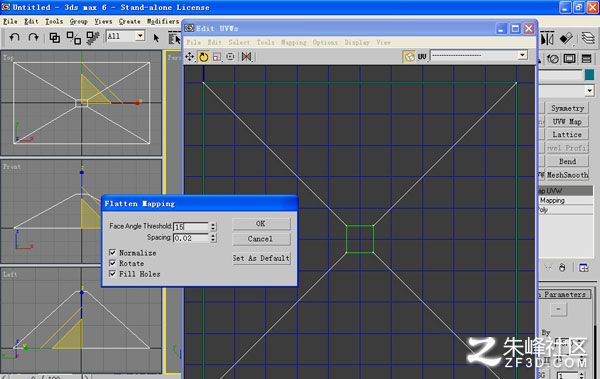Open the Options menu in Edit UVWs

[x=325, y=42]
